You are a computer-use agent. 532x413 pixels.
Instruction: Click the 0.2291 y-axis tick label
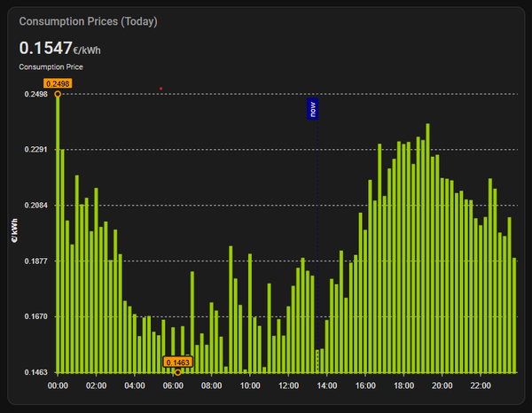click(x=36, y=150)
